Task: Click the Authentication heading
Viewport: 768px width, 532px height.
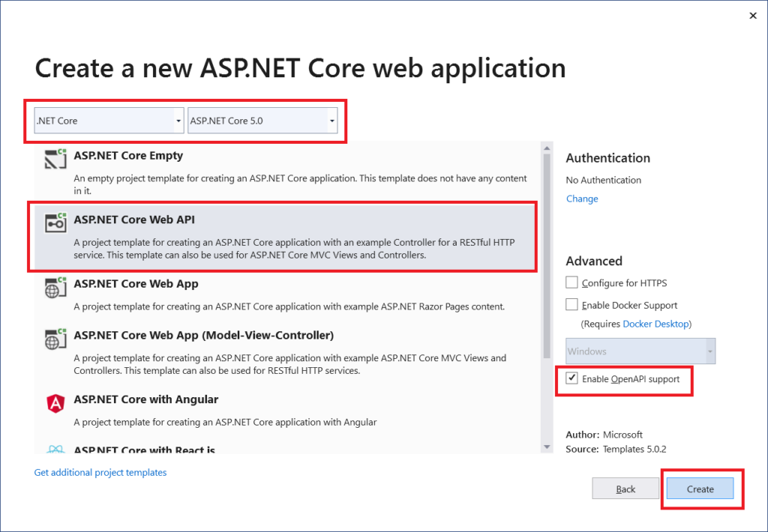Action: point(607,158)
